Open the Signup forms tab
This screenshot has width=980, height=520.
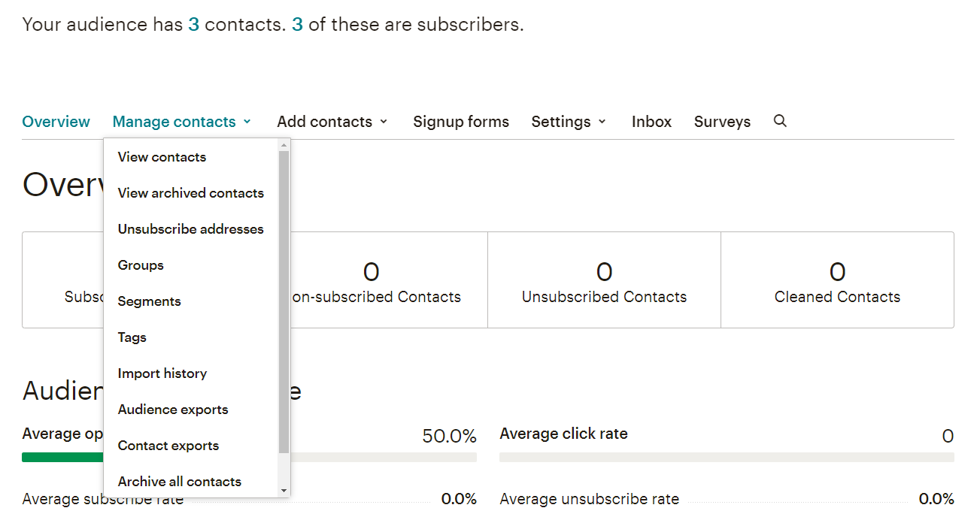point(460,122)
